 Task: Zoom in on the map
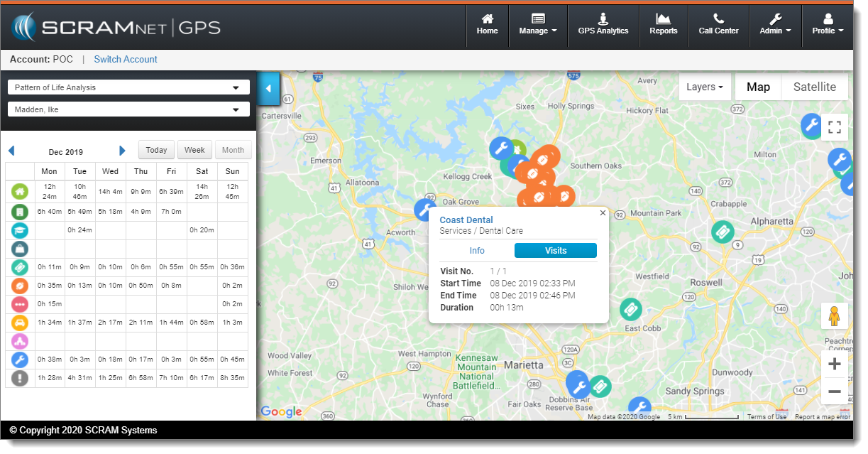coord(835,364)
